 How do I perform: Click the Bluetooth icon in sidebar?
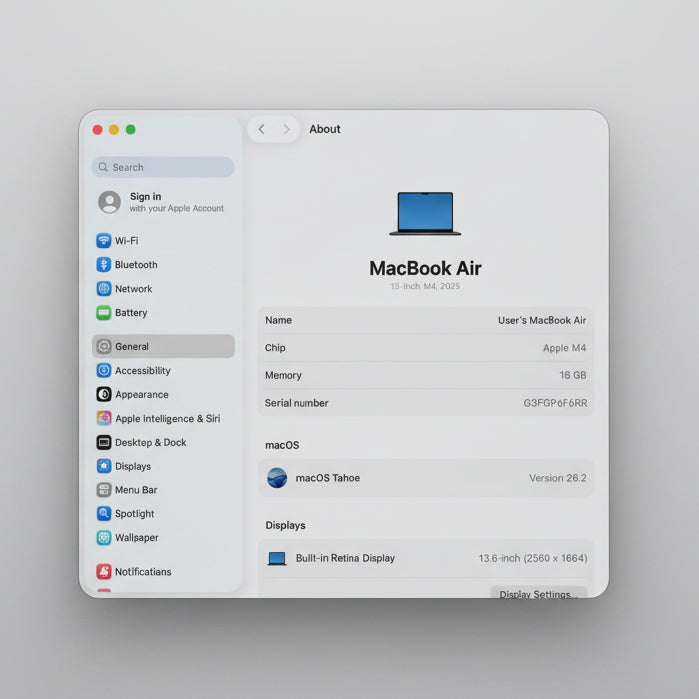click(103, 265)
